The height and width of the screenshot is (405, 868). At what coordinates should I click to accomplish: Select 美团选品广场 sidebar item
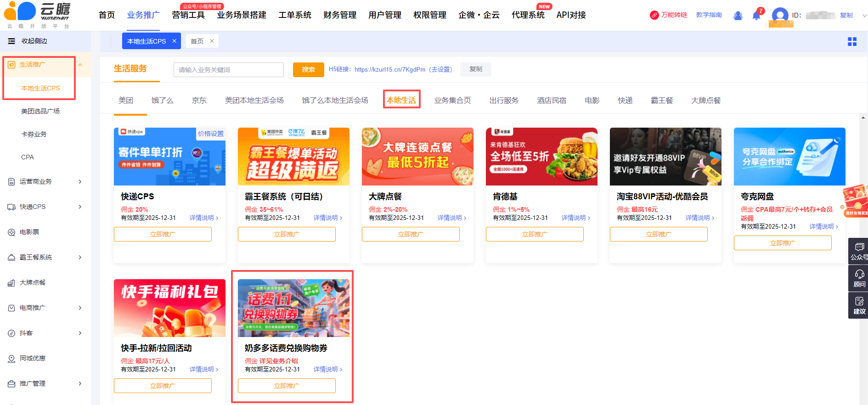40,111
